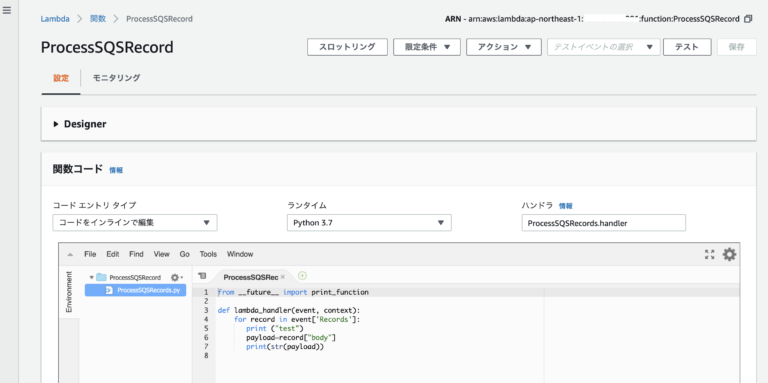This screenshot has width=768, height=383.
Task: Open 情報 link next to ハンドラ
Action: click(566, 206)
